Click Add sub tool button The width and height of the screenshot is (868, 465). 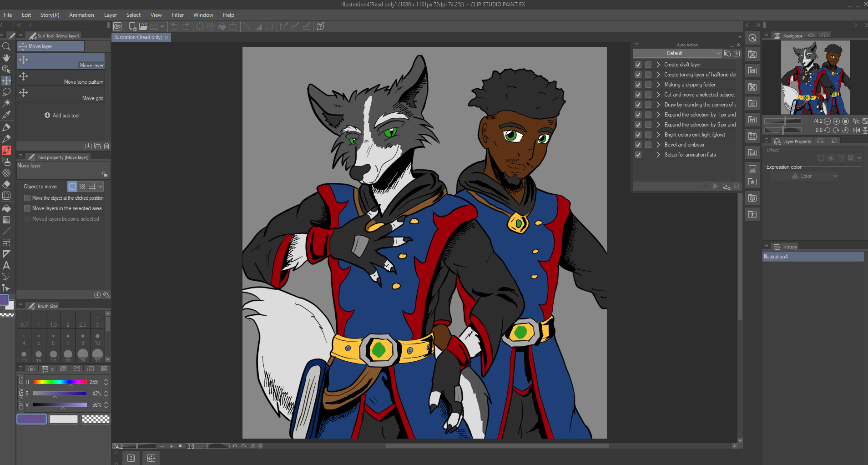coord(62,116)
